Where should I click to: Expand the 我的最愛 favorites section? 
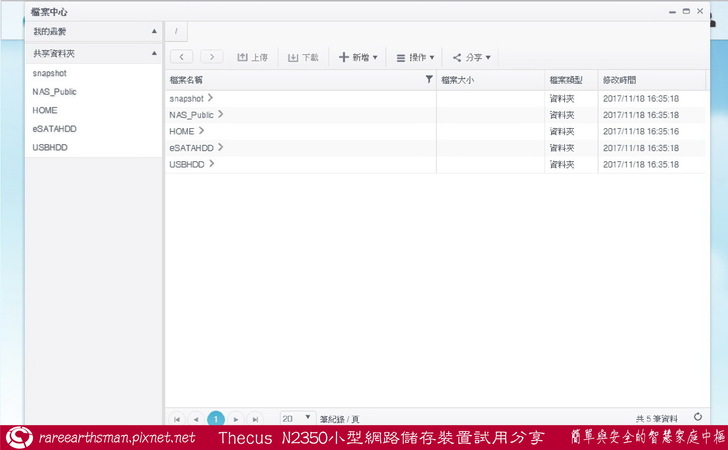click(154, 32)
